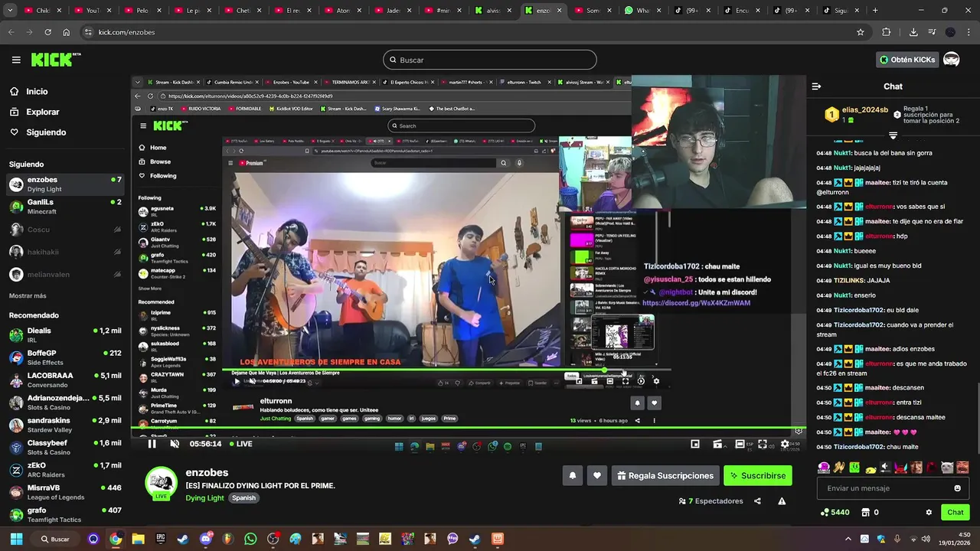Open the browser media controls icon
The width and height of the screenshot is (980, 551).
pos(932,32)
